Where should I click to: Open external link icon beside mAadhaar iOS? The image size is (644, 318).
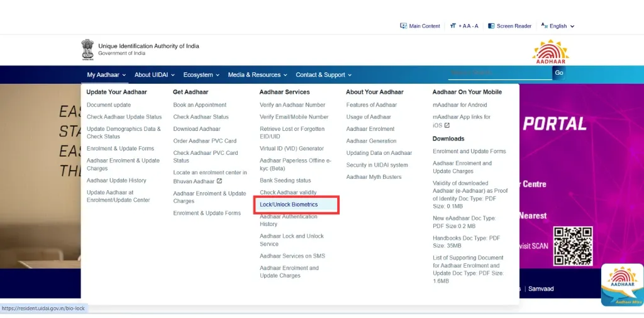[x=447, y=125]
